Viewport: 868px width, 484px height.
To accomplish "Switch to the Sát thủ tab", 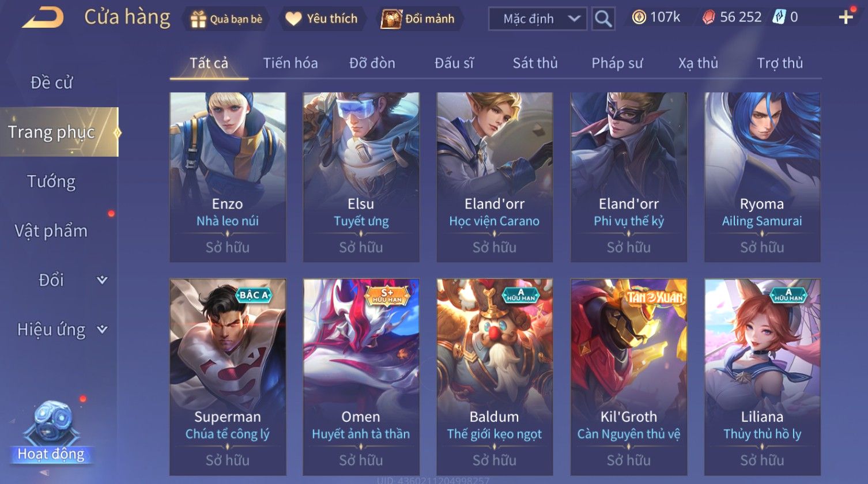I will tap(535, 63).
